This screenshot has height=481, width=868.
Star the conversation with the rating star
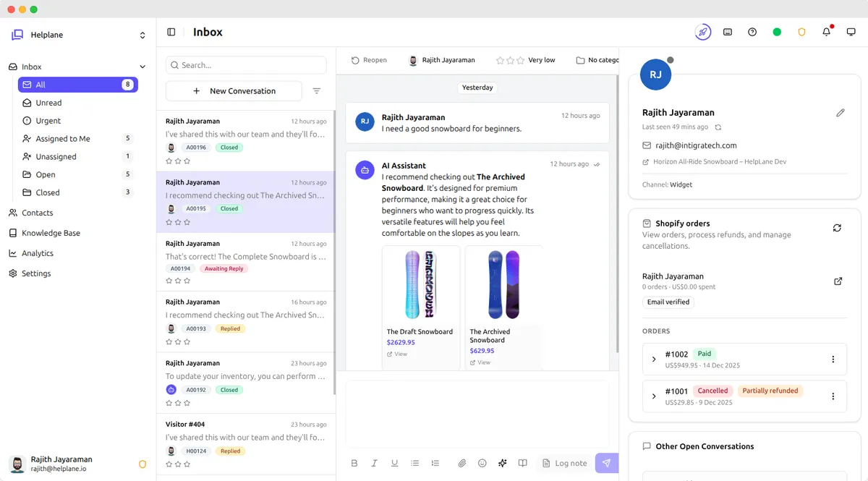499,60
